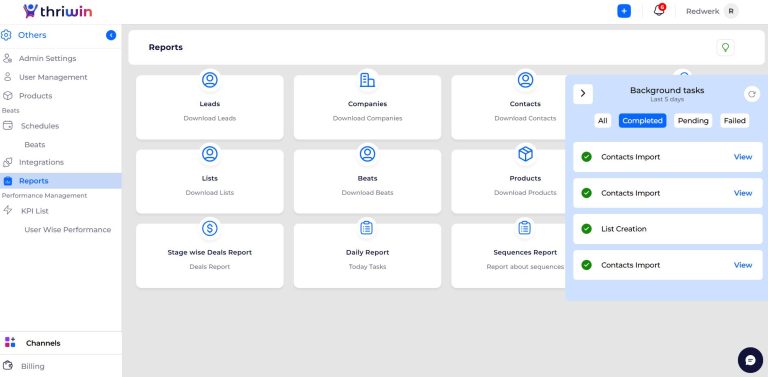This screenshot has height=377, width=768.
Task: Download Lists report
Action: pos(210,193)
